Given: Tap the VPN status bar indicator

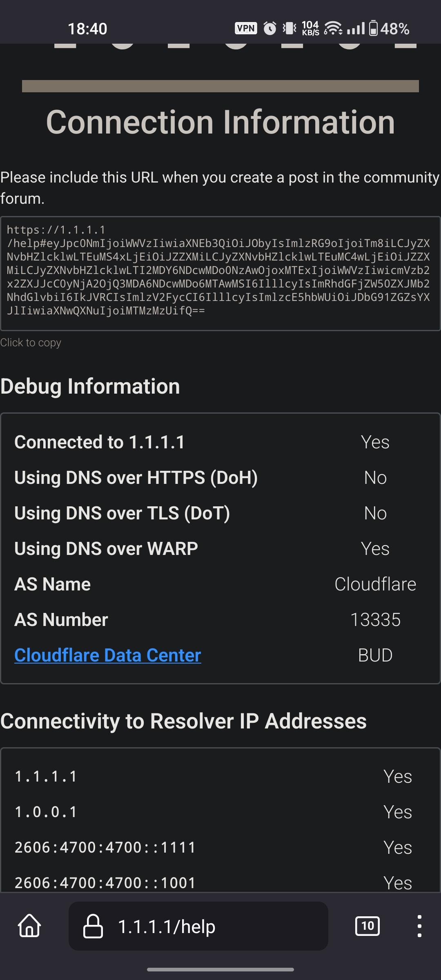Looking at the screenshot, I should 246,28.
